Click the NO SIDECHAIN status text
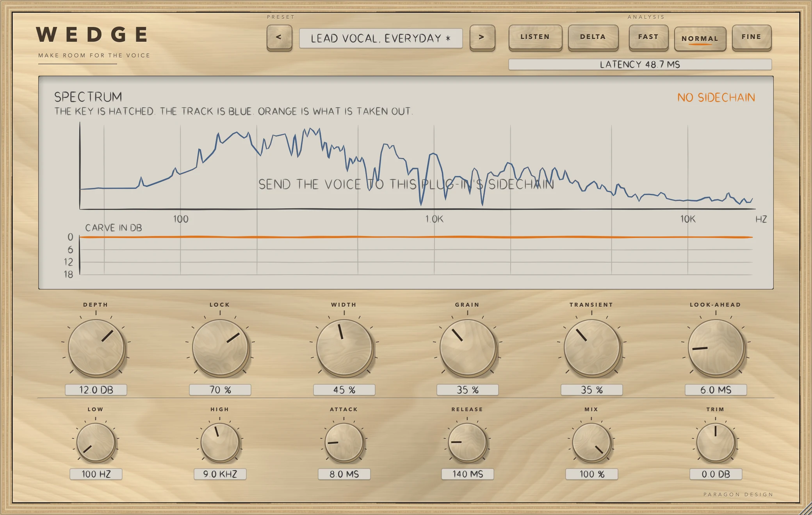The width and height of the screenshot is (812, 515). click(716, 98)
